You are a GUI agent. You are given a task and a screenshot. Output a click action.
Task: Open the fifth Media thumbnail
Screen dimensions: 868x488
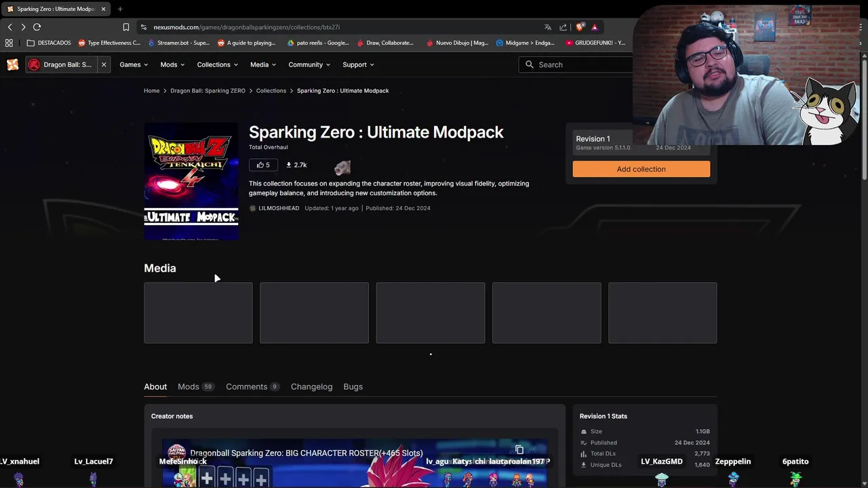[663, 313]
